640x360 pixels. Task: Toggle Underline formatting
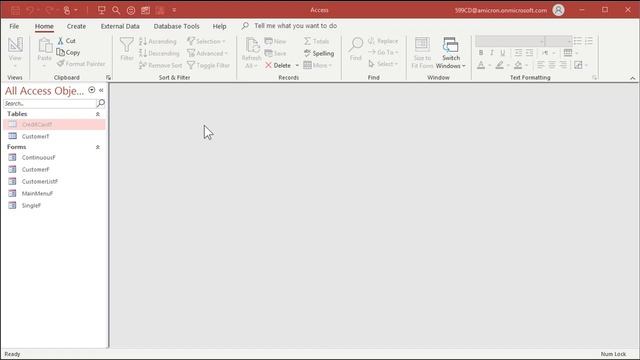(x=503, y=53)
